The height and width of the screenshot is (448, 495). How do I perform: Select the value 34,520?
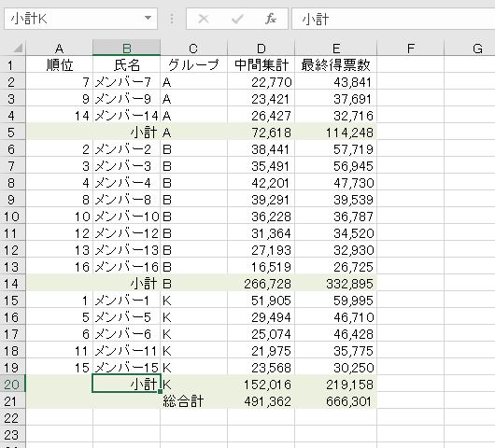[335, 233]
